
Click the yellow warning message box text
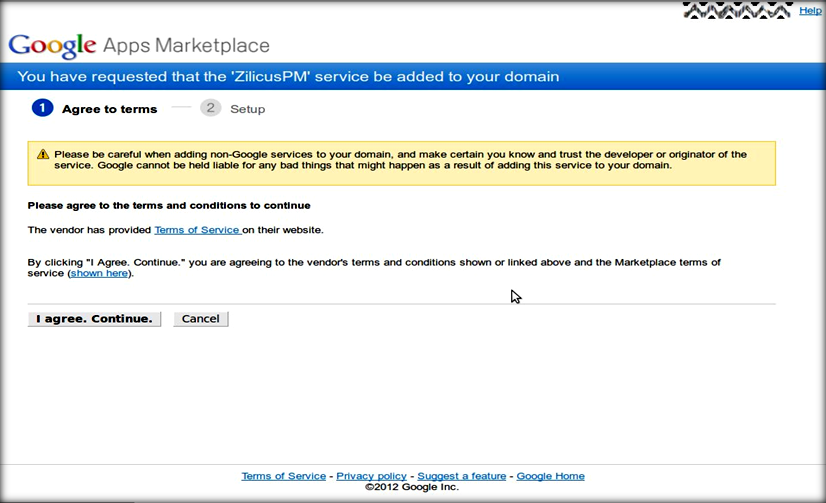[400, 160]
